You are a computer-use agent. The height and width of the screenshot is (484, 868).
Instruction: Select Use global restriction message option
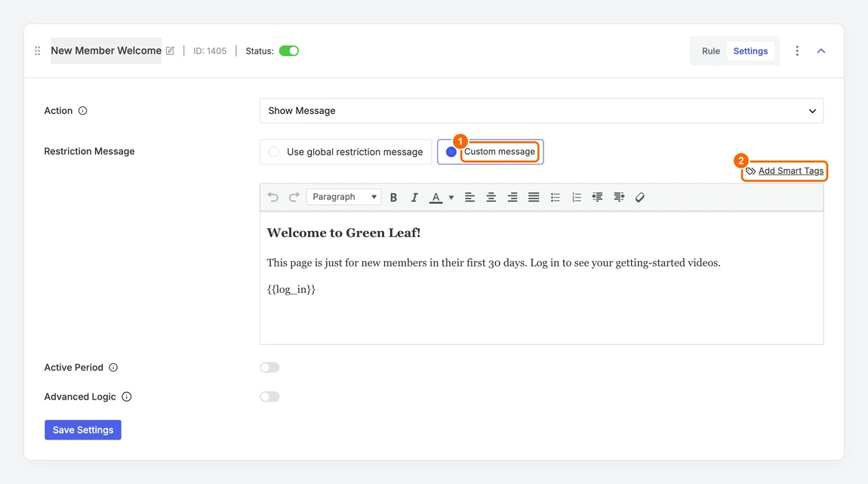(x=346, y=152)
